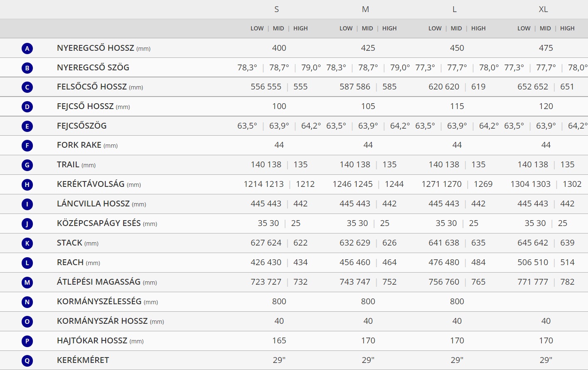Click the blue F marker icon
The width and height of the screenshot is (588, 370).
[27, 146]
